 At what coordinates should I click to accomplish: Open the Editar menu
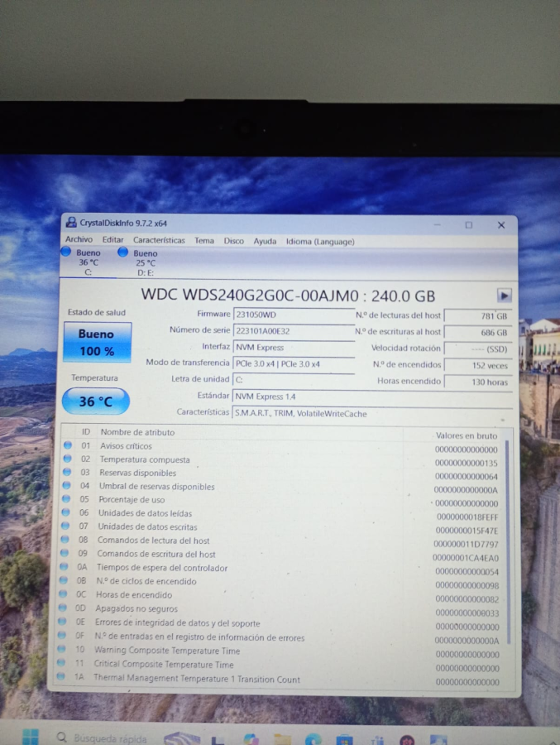click(x=112, y=241)
